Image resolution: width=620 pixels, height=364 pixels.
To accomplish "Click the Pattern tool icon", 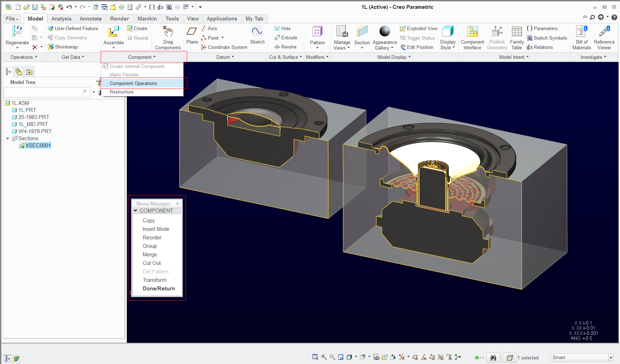I will coord(317,32).
